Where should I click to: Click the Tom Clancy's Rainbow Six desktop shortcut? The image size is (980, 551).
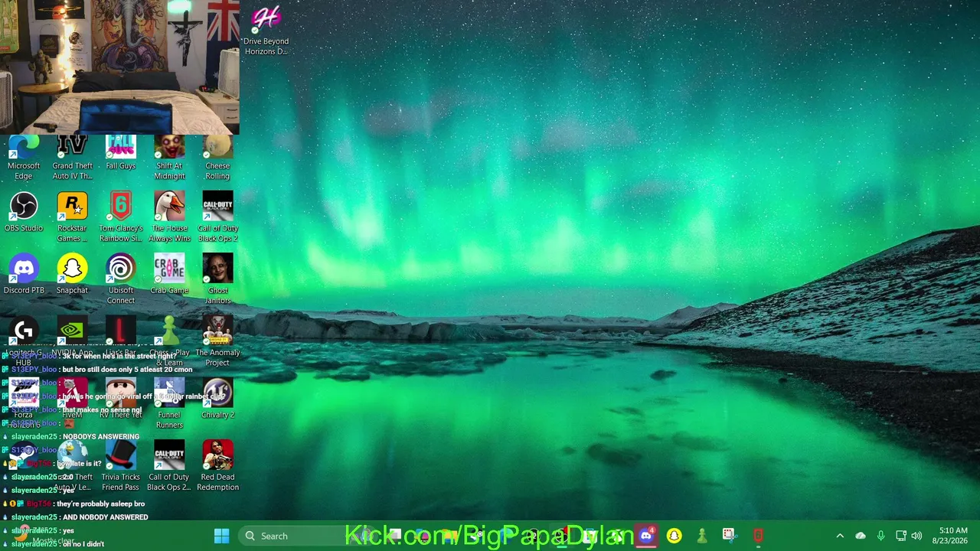coord(120,217)
